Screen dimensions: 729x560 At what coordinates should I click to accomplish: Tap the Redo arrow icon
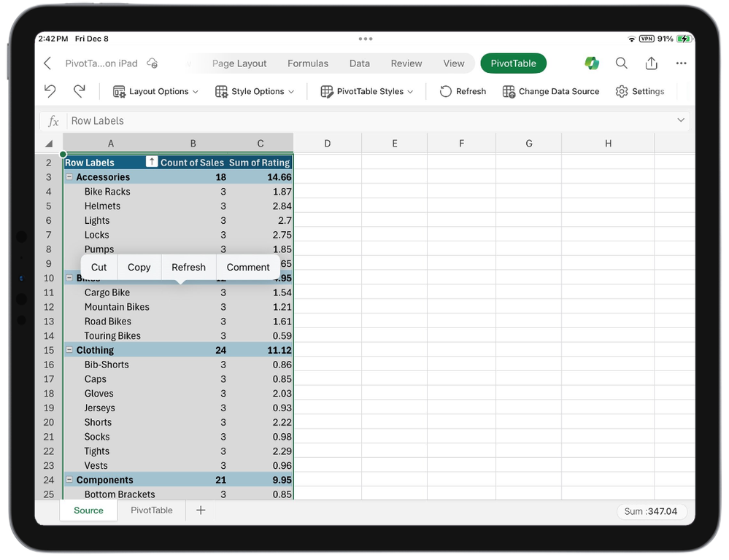80,91
